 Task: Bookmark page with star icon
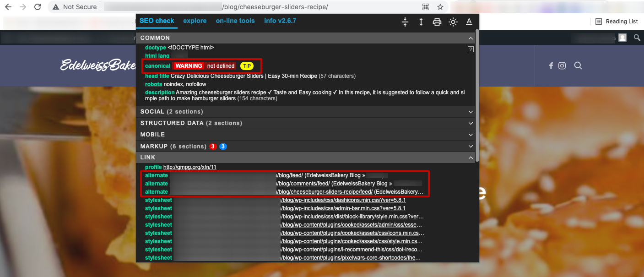440,7
